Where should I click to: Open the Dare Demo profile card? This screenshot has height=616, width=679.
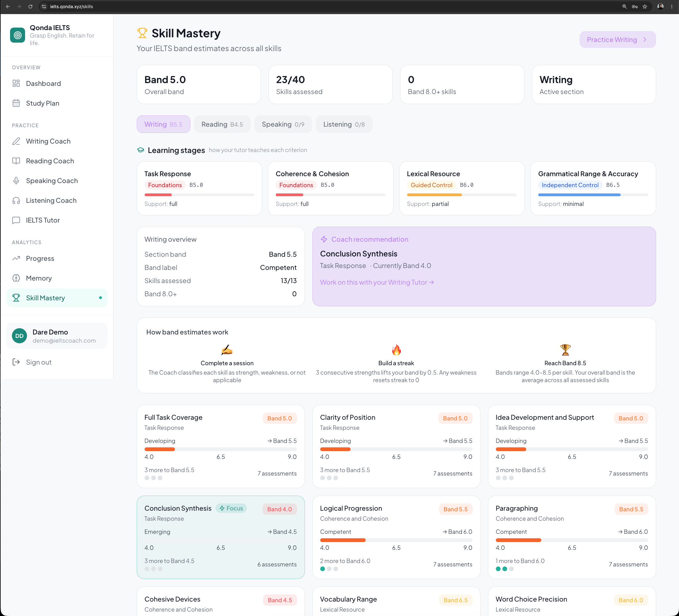click(x=56, y=336)
